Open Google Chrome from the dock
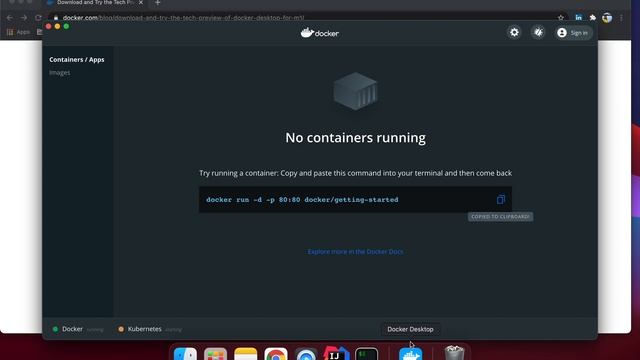Image resolution: width=640 pixels, height=360 pixels. click(x=276, y=353)
